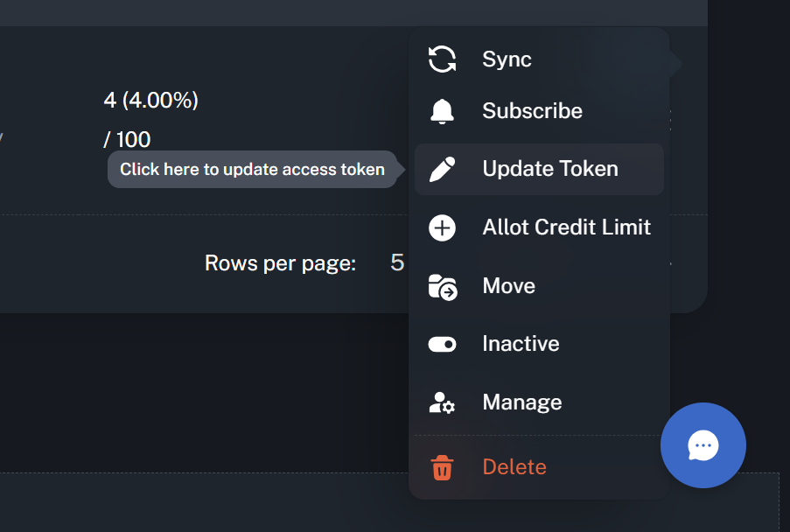Select Allot Credit Limit option
790x532 pixels.
coord(566,227)
